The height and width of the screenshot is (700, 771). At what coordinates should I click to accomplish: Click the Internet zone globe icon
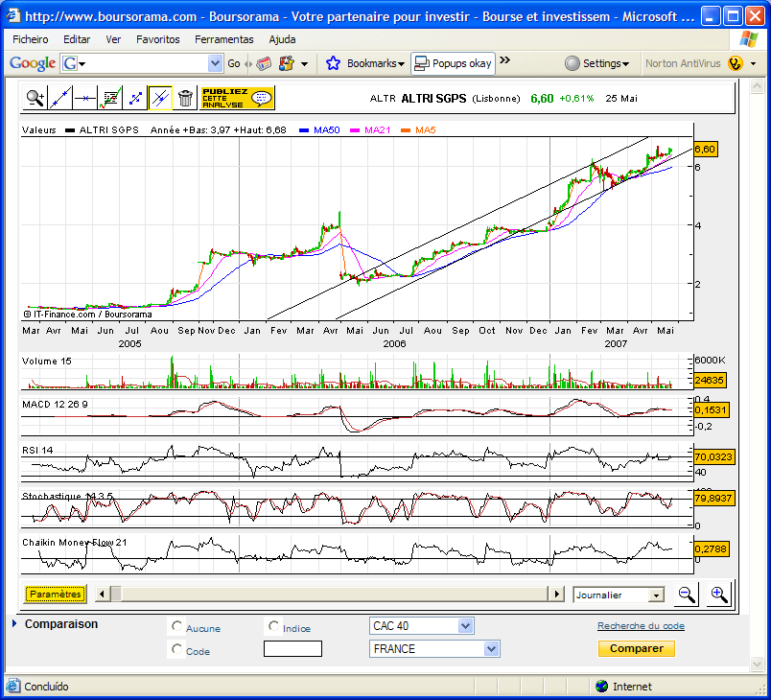tap(601, 687)
